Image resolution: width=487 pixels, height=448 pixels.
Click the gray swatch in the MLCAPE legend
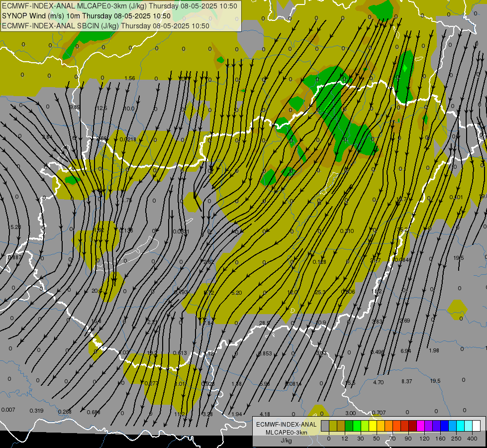[325, 426]
